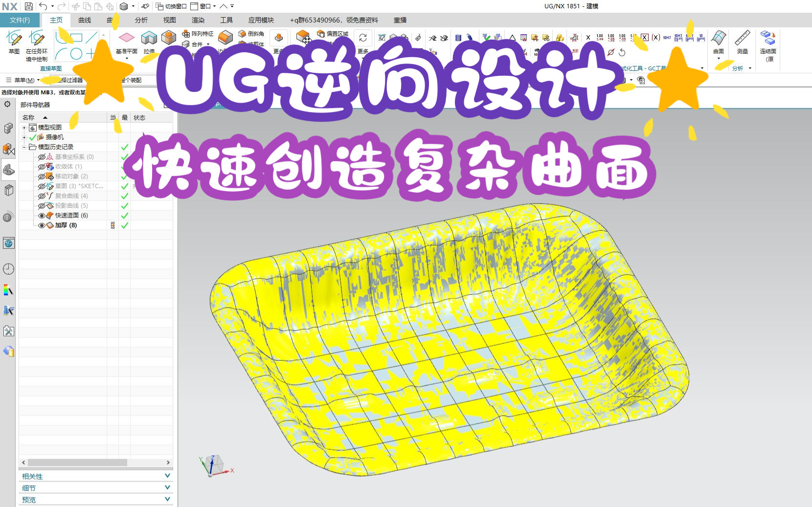812x507 pixels.
Task: Switch to the 曲线 ribbon tab
Action: [x=84, y=20]
